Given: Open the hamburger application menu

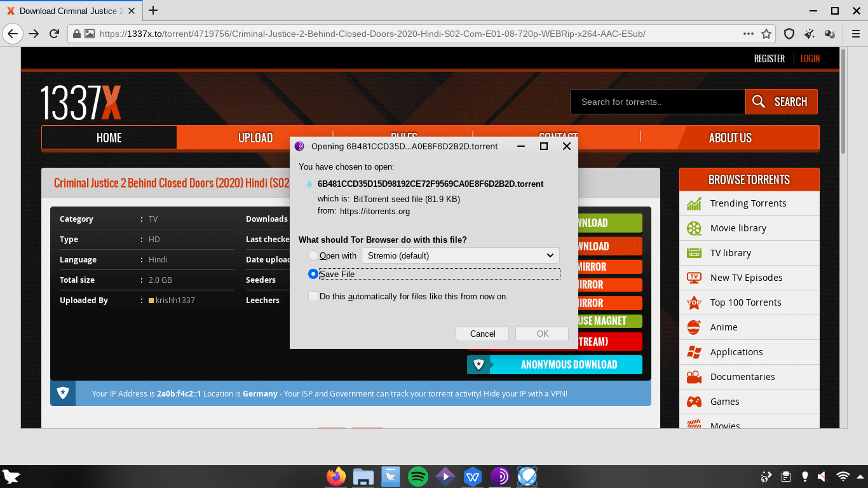Looking at the screenshot, I should pos(856,34).
